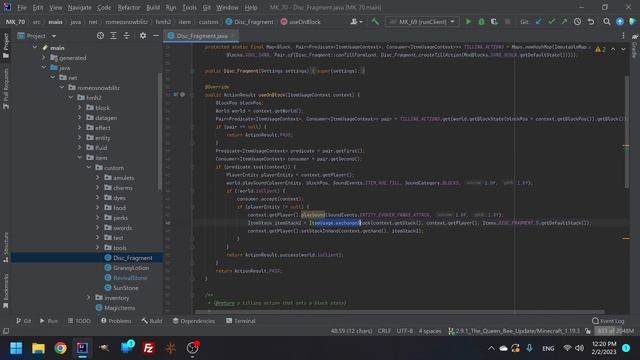Expand all in Project panel
The height and width of the screenshot is (360, 640).
[x=113, y=36]
